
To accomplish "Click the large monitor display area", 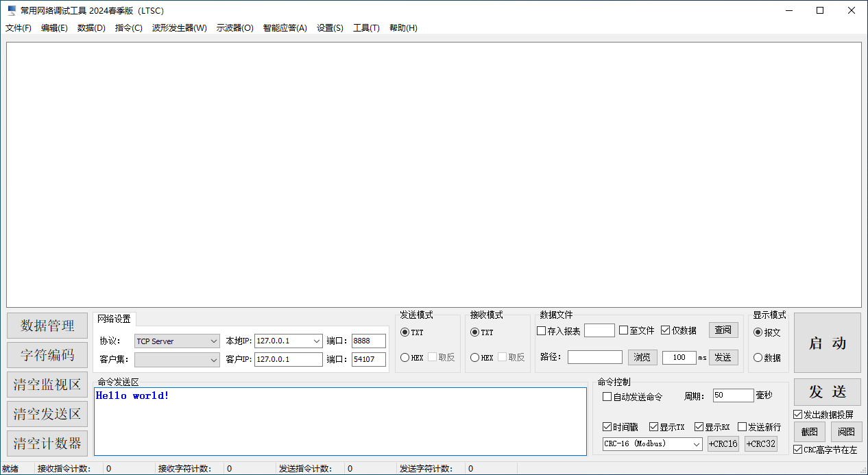I will tap(434, 175).
